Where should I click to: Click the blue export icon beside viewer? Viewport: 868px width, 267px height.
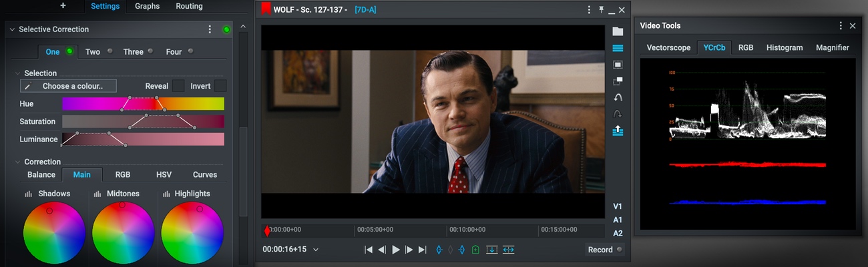click(x=618, y=131)
